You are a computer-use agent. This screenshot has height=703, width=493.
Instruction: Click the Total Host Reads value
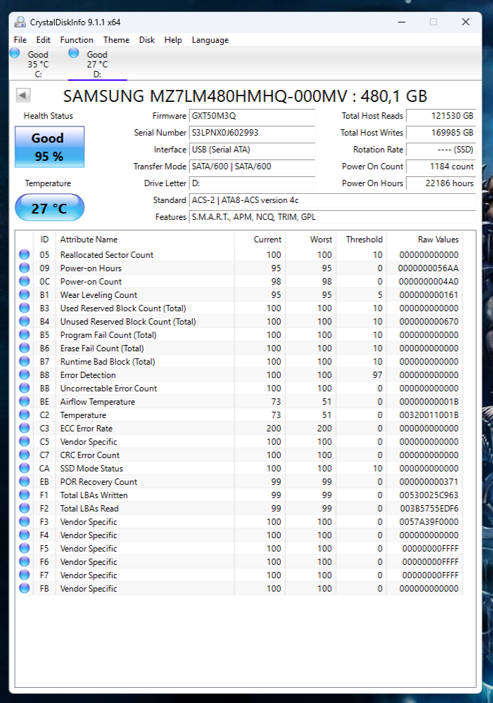point(441,116)
